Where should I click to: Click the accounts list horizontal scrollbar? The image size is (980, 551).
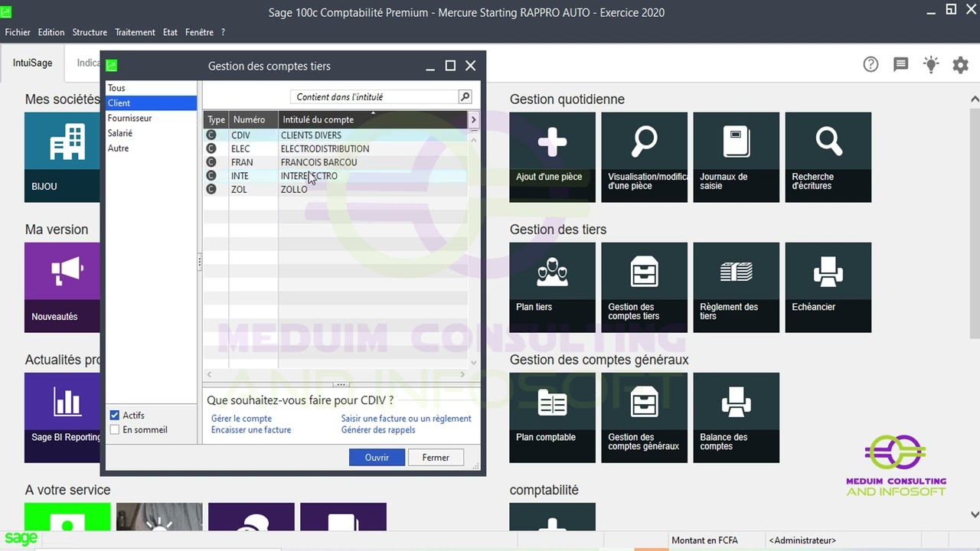336,374
